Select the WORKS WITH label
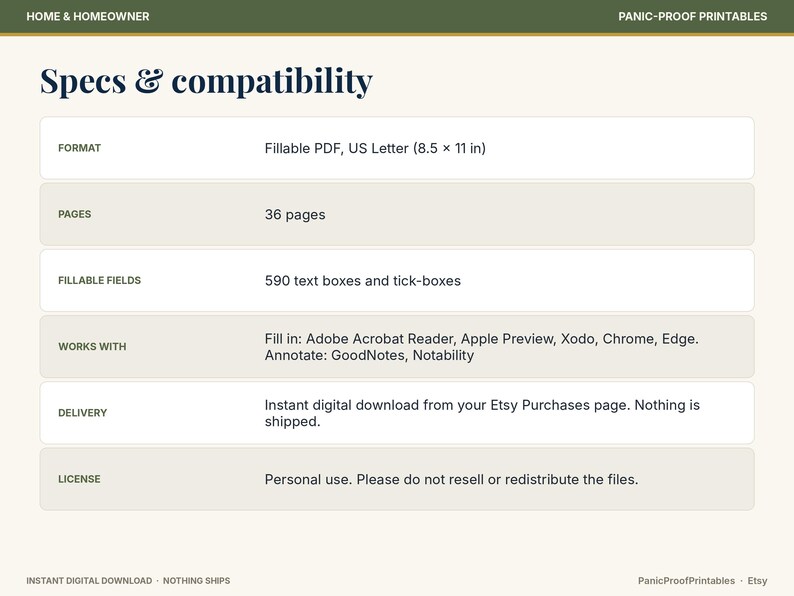The height and width of the screenshot is (596, 794). click(92, 347)
